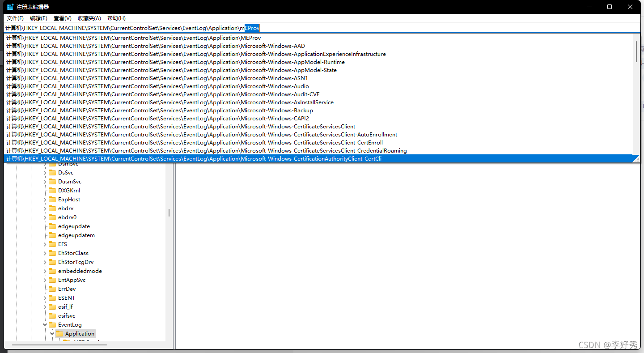This screenshot has width=644, height=353.
Task: Click the DusmSvc folder icon
Action: click(52, 182)
